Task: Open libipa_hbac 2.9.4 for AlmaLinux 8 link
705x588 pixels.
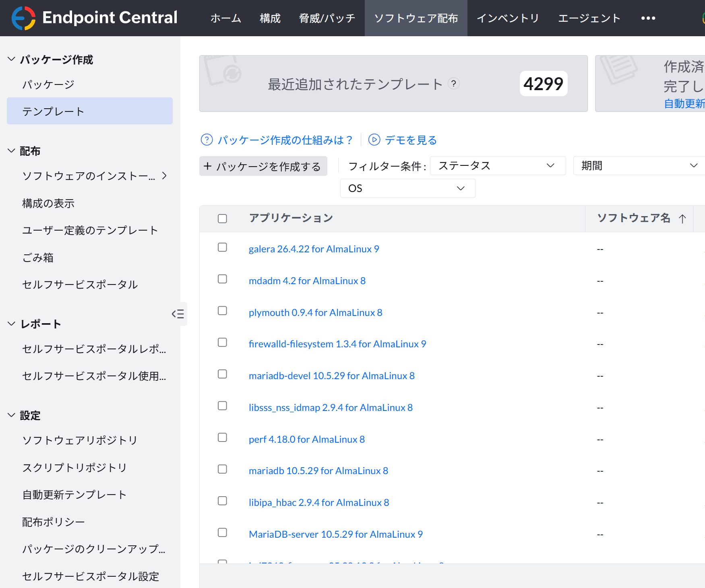Action: [x=319, y=503]
